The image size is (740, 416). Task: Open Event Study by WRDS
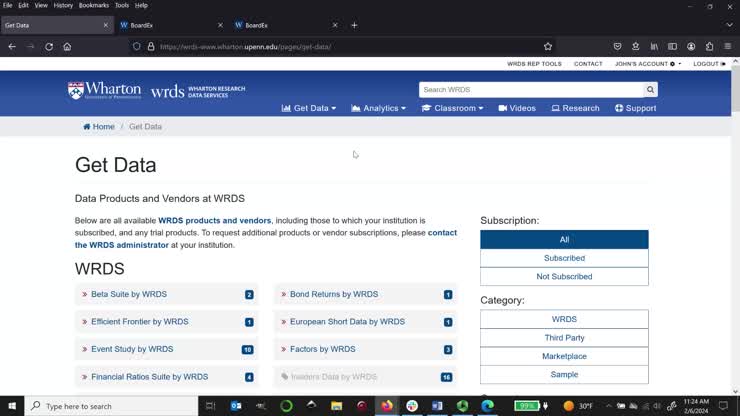(132, 349)
